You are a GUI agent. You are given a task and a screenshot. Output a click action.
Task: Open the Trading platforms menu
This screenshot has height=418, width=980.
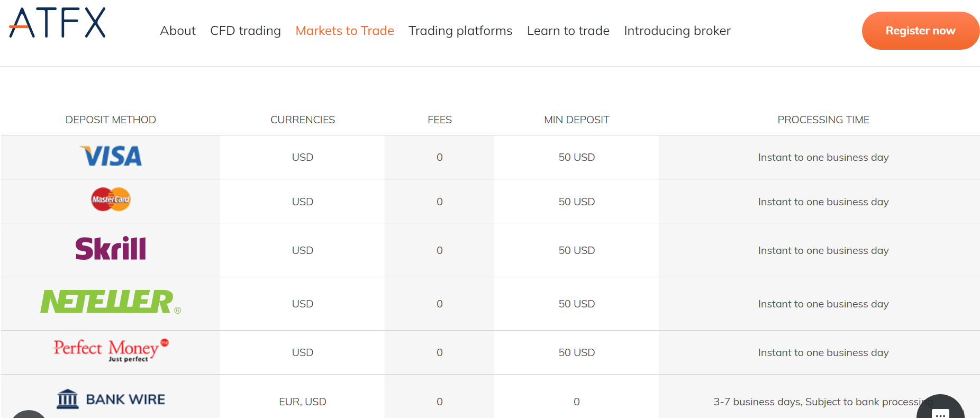click(x=460, y=31)
